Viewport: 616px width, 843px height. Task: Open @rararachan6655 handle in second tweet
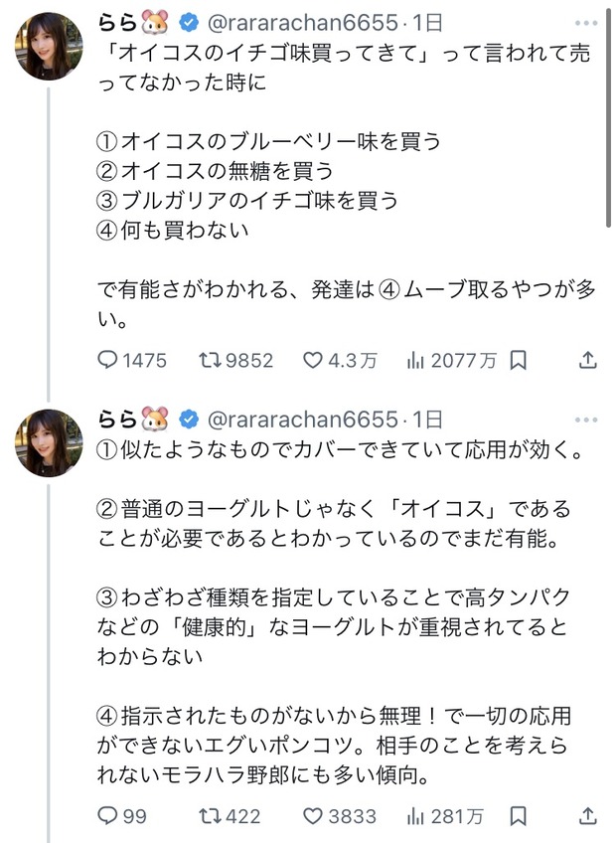pos(301,419)
